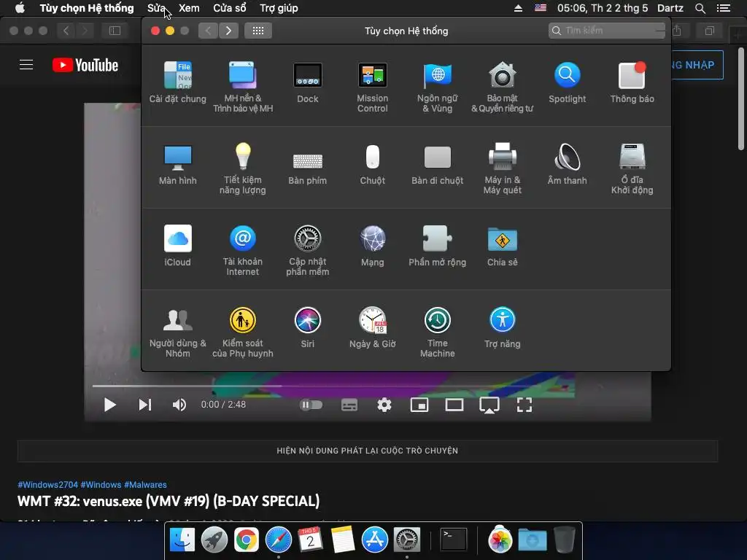Screen dimensions: 747x560
Task: Open Trợ năng accessibility pane
Action: (502, 327)
